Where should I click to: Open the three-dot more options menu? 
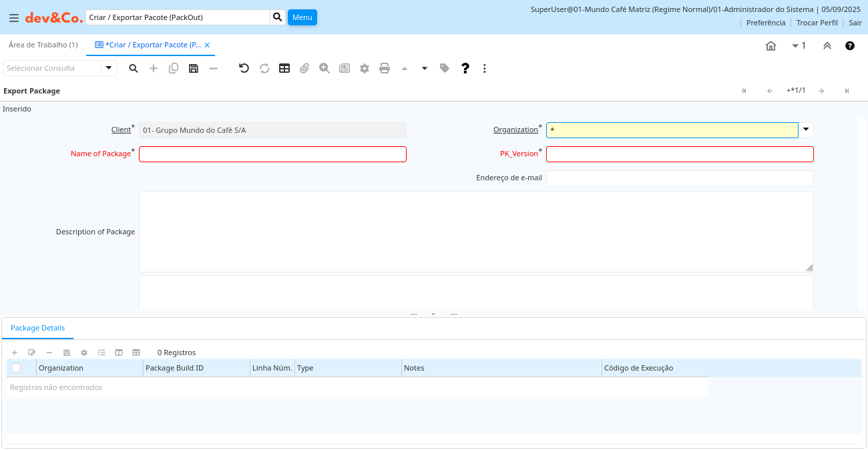pyautogui.click(x=485, y=68)
